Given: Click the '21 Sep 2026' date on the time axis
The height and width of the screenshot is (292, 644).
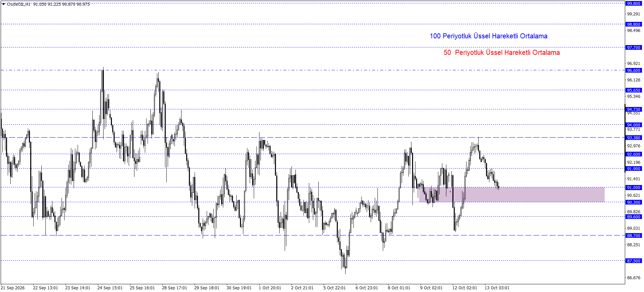Looking at the screenshot, I should click(x=13, y=288).
